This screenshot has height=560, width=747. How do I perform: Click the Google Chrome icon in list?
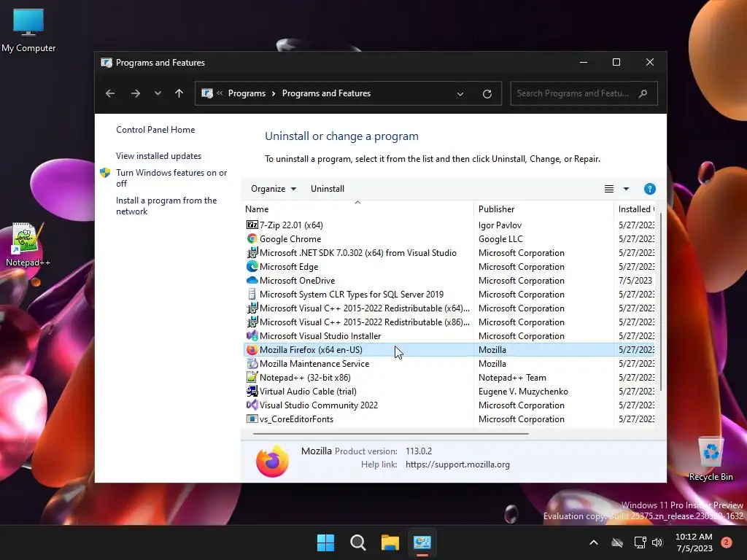(252, 238)
